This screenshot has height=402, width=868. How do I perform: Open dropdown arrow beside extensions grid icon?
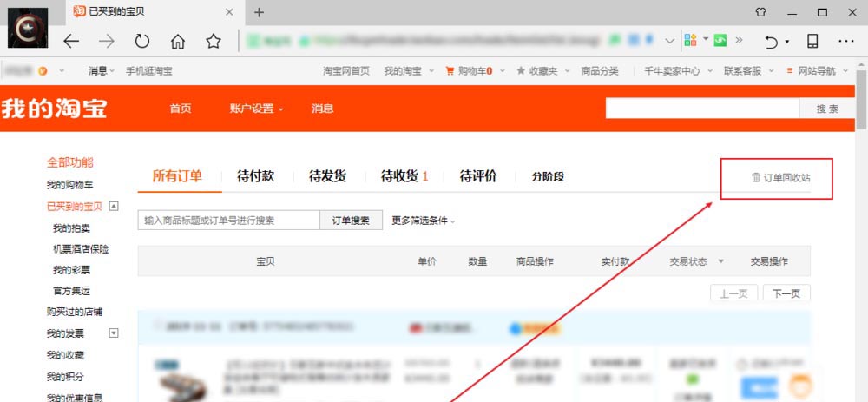click(x=706, y=39)
